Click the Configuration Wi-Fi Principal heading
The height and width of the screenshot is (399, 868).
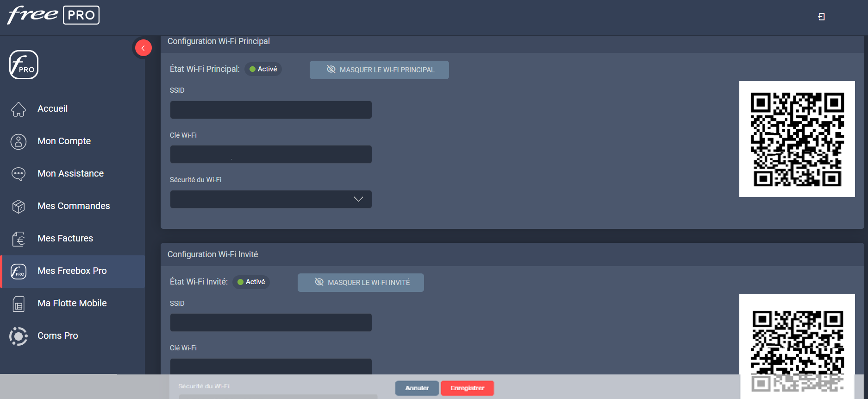(x=219, y=41)
